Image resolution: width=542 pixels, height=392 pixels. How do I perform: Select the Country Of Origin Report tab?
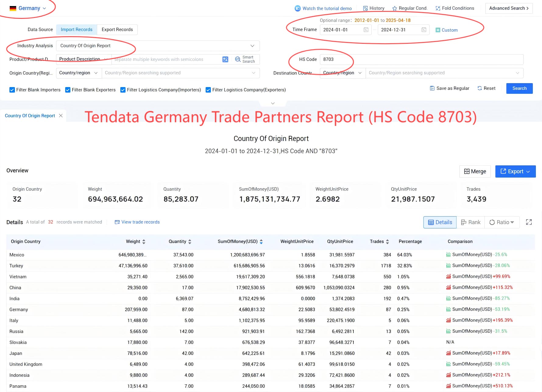(30, 116)
